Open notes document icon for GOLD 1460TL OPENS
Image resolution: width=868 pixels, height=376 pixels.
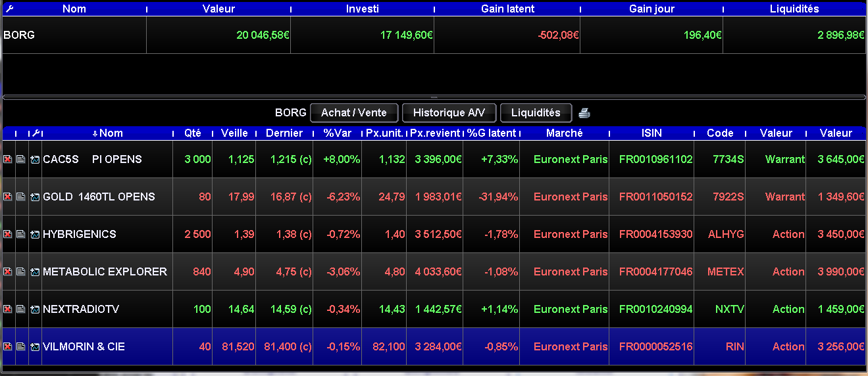20,197
